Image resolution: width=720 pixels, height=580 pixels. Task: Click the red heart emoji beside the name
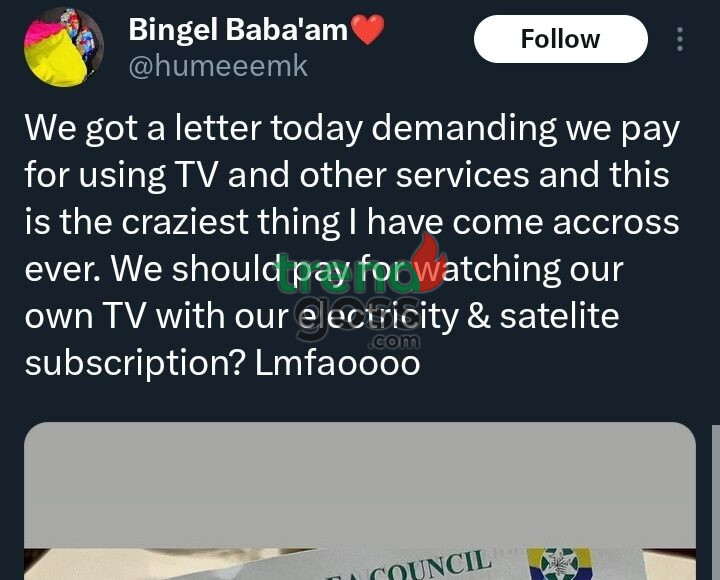click(367, 29)
